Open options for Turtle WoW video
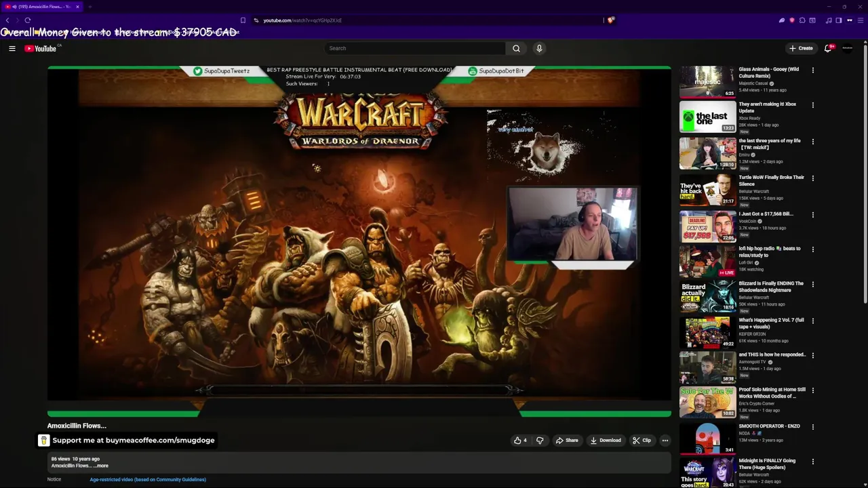This screenshot has height=488, width=868. 812,178
